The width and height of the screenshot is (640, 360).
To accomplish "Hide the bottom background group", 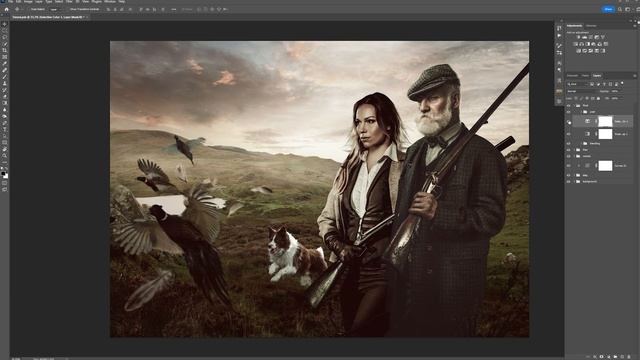I will click(568, 181).
